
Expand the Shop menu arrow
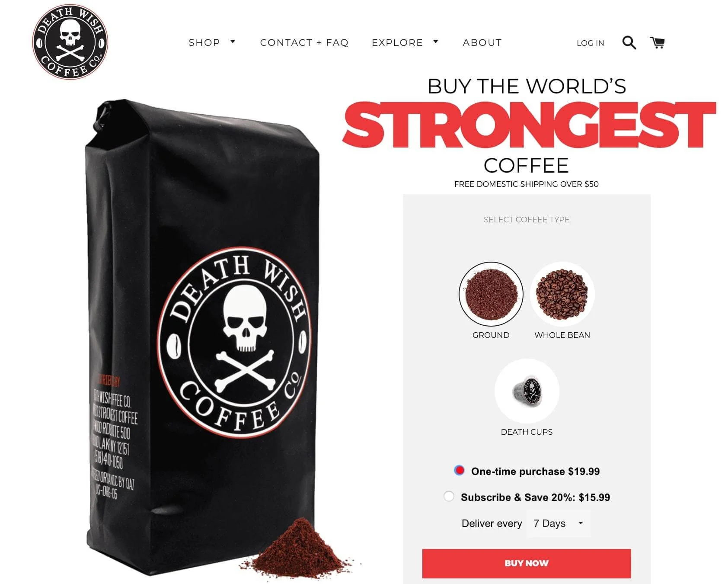[x=233, y=42]
